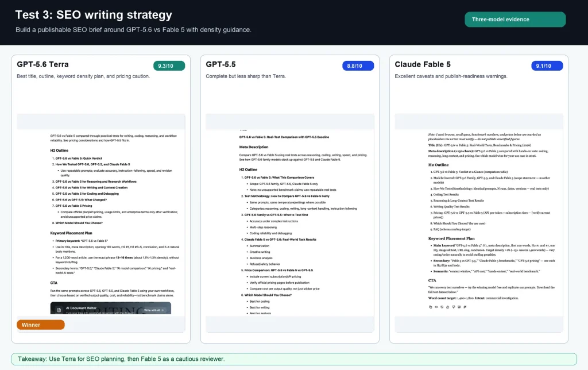Viewport: 588px width, 370px height.
Task: Click Keyword Placement Plan heading in Claude screenshot
Action: pos(451,238)
